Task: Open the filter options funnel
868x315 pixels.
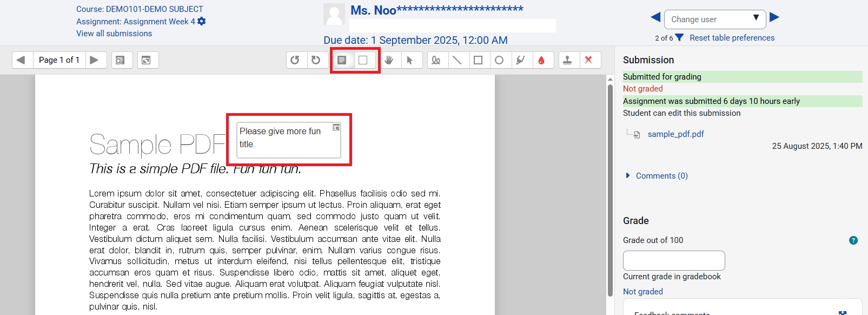Action: 679,38
